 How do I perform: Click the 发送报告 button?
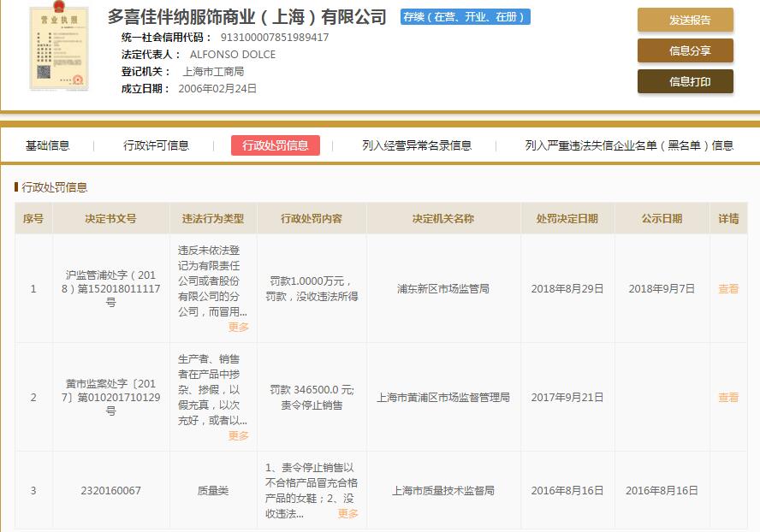684,21
